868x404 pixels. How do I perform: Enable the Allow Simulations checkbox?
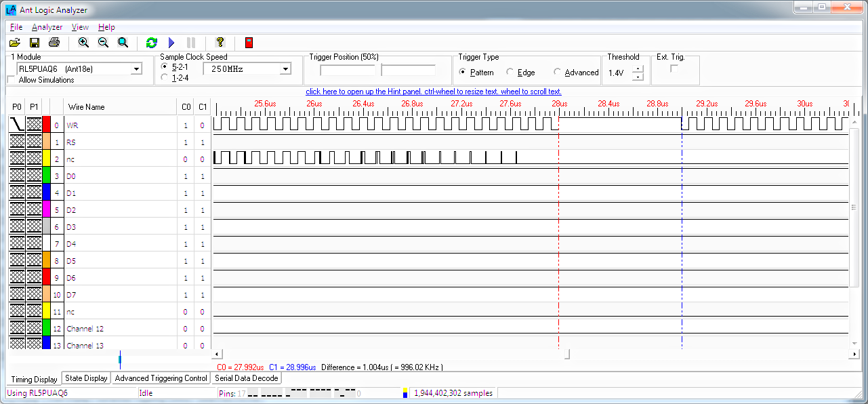(12, 80)
